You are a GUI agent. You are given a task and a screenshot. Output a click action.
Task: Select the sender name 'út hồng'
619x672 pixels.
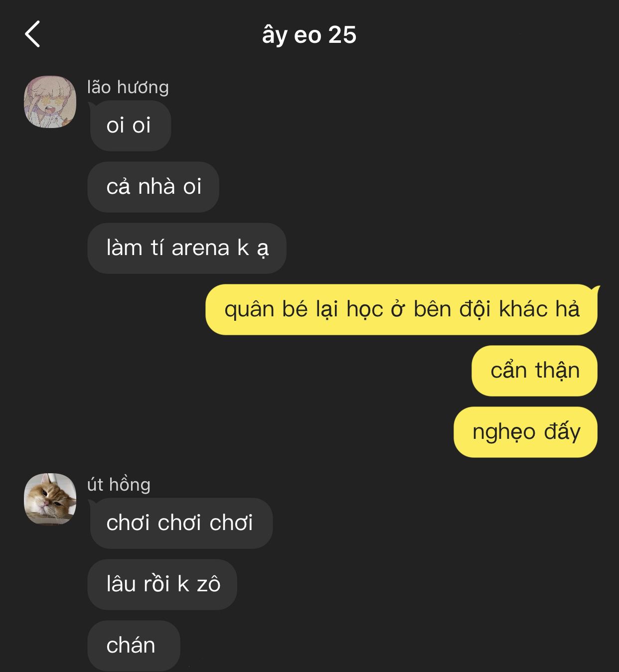pyautogui.click(x=119, y=484)
